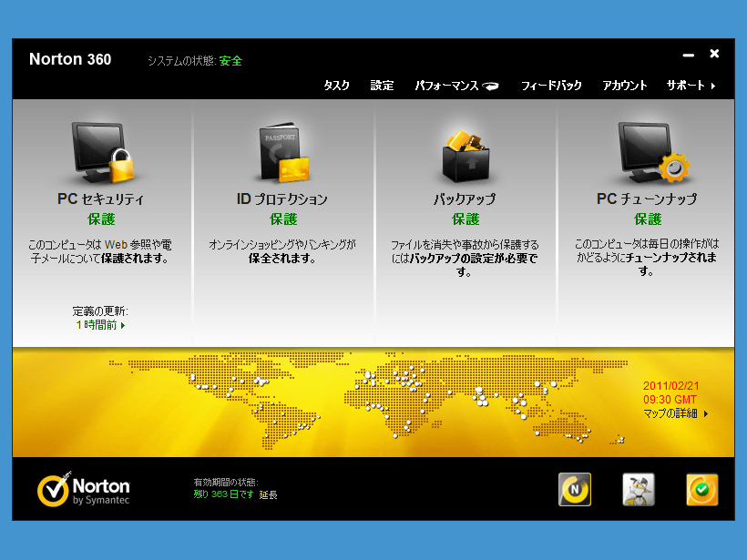747x560 pixels.
Task: Click the Norton by Symantec logo
Action: click(x=84, y=489)
